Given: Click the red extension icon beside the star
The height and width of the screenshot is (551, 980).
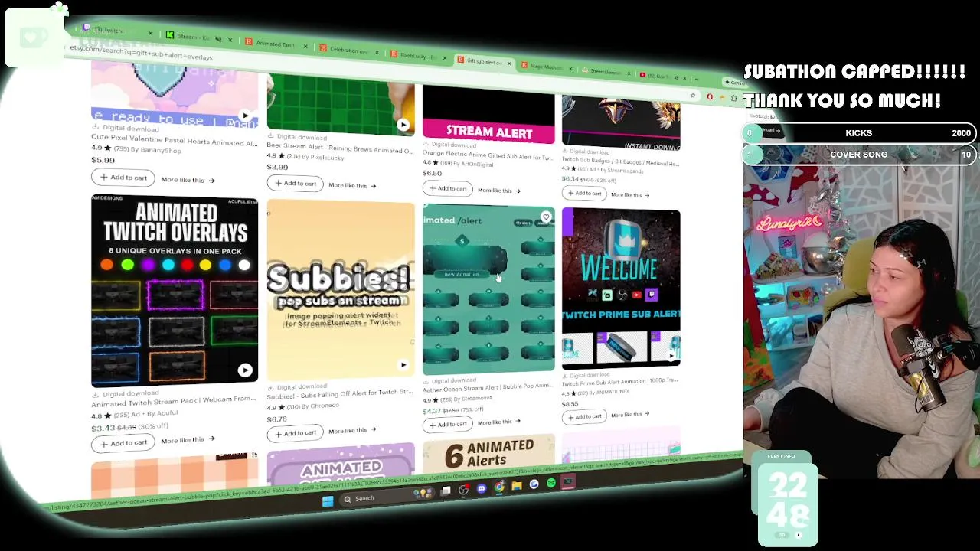Looking at the screenshot, I should pyautogui.click(x=710, y=97).
